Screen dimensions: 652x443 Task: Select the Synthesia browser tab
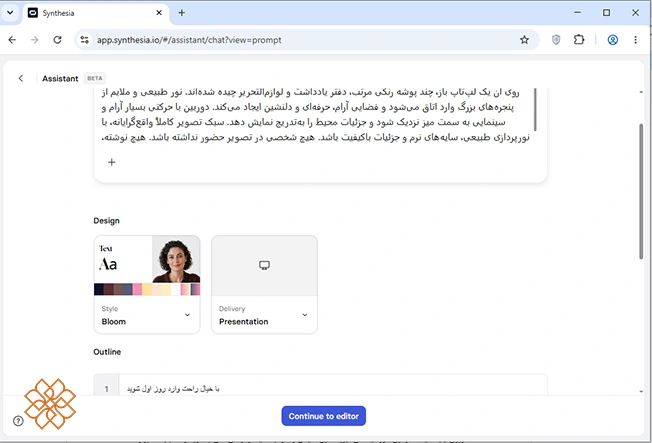tap(96, 13)
